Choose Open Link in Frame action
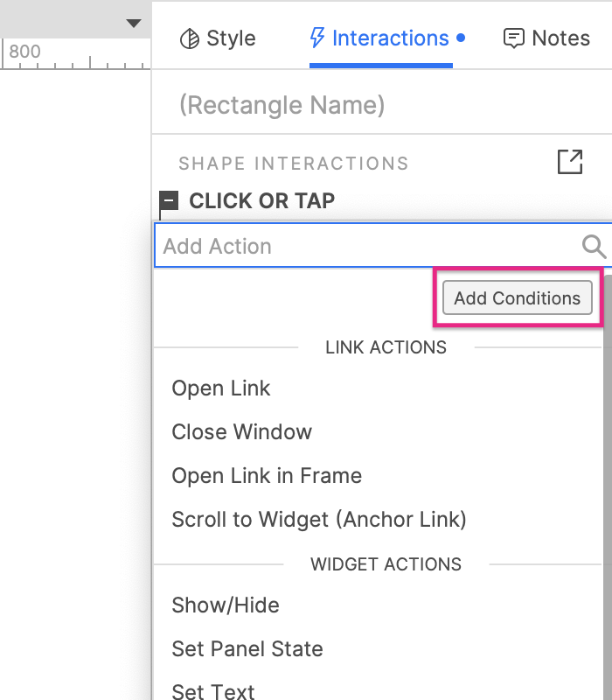This screenshot has height=700, width=612. click(267, 476)
